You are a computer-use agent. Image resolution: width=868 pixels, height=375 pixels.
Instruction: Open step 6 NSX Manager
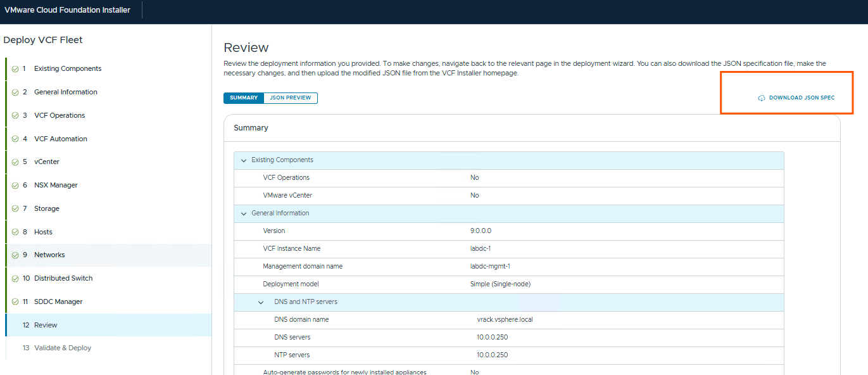coord(108,185)
